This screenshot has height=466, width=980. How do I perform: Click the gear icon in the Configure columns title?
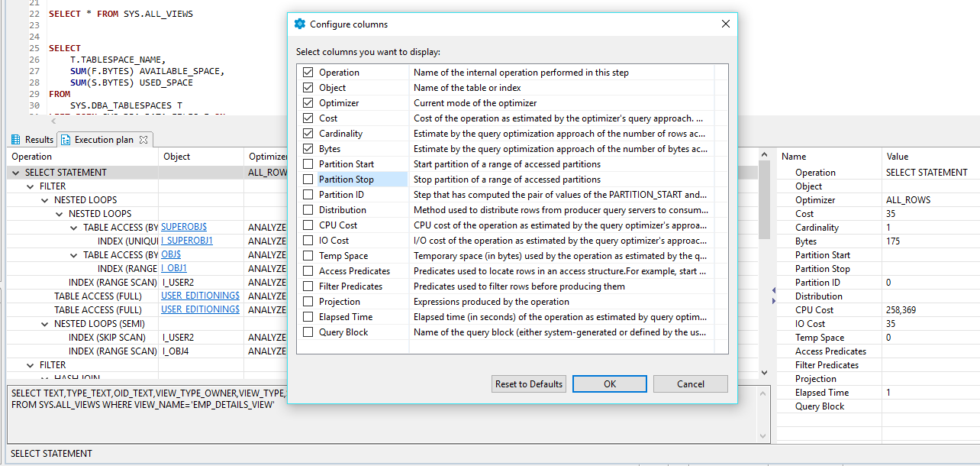(300, 24)
